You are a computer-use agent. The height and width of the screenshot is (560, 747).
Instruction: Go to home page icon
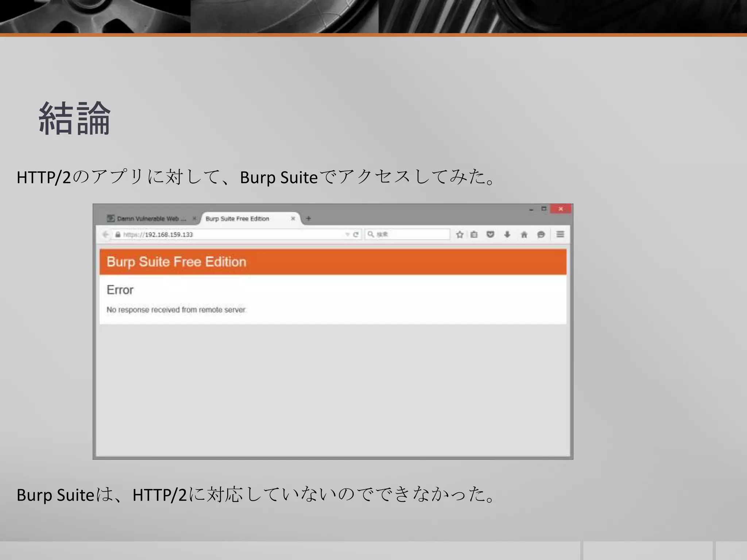point(524,234)
